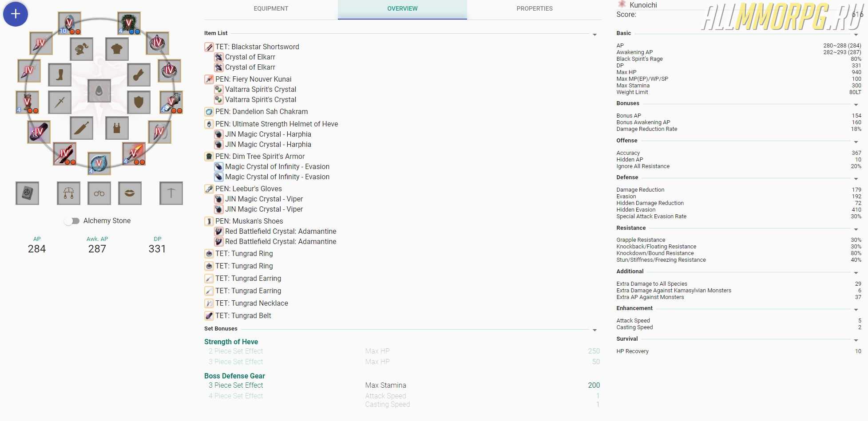Open the empty sword placeholder slot

(x=60, y=102)
